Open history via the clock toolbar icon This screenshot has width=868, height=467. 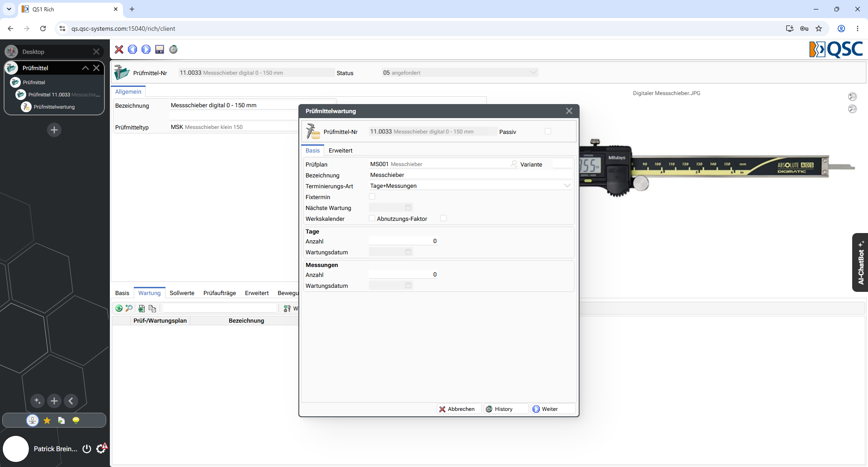[x=174, y=49]
